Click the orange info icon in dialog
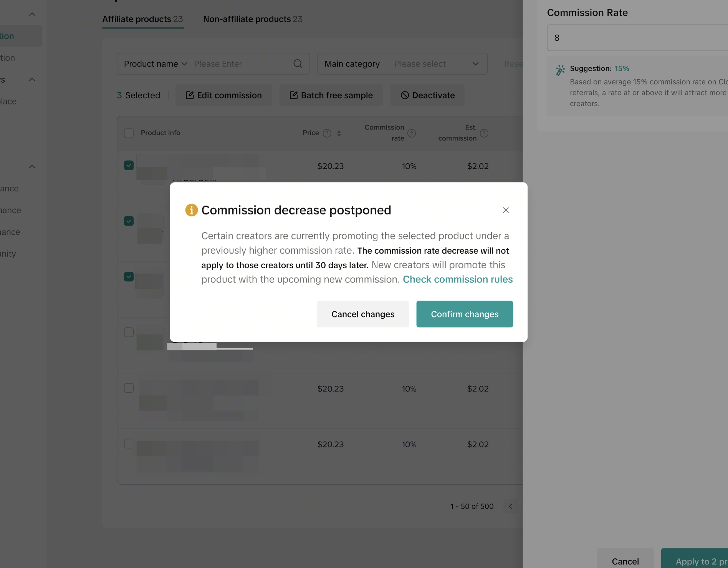This screenshot has width=728, height=568. coord(192,210)
